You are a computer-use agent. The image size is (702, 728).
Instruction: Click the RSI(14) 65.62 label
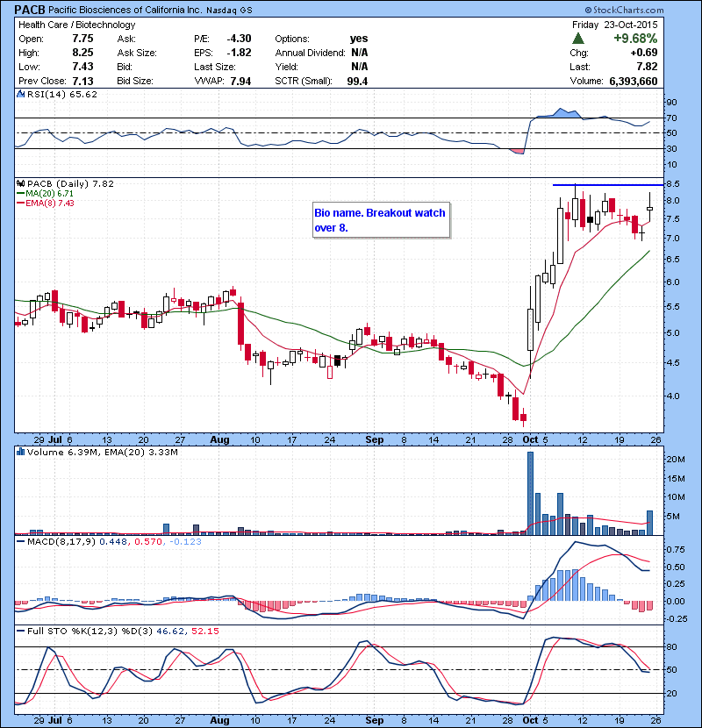[62, 94]
